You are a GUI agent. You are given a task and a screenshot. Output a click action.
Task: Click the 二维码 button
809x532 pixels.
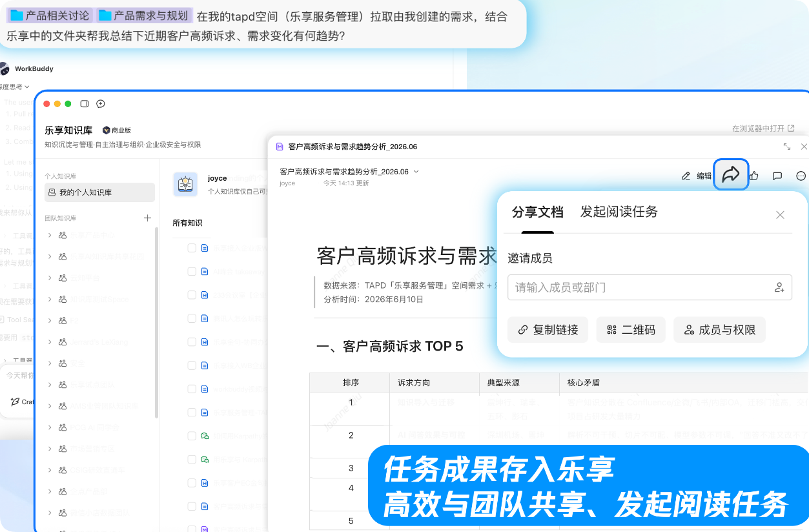pos(631,330)
